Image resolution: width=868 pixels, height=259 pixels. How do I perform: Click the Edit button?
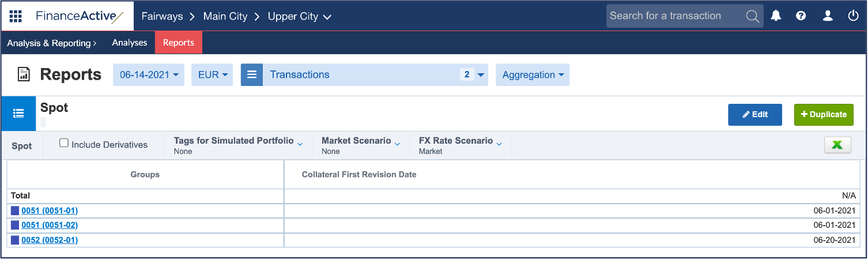755,115
